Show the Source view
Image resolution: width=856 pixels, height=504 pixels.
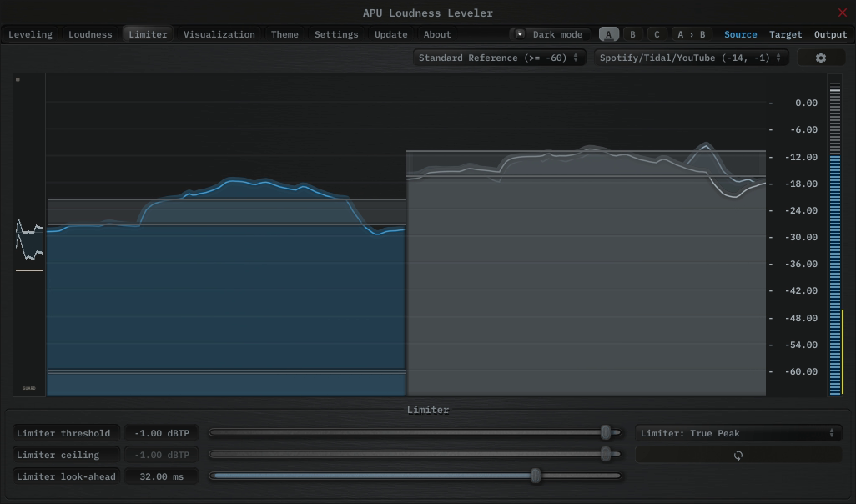pyautogui.click(x=740, y=34)
